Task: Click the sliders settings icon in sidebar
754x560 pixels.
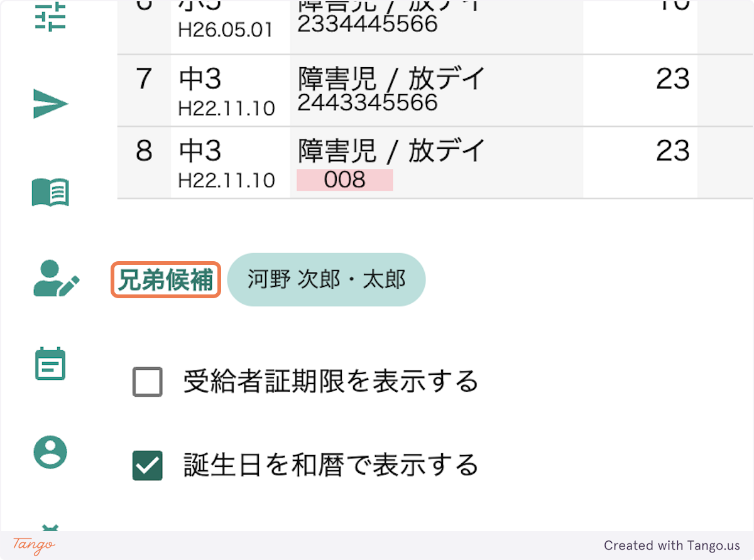Action: [50, 18]
